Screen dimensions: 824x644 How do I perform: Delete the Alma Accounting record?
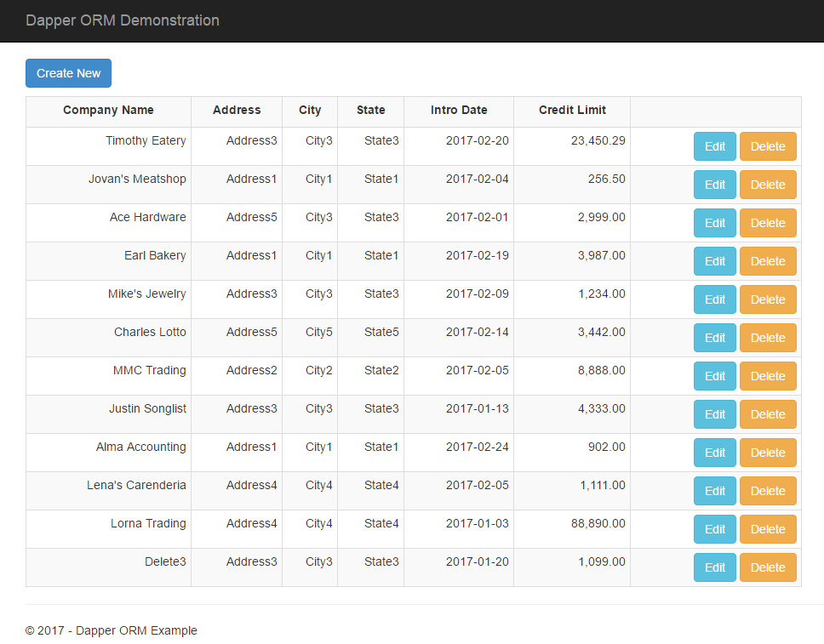click(x=767, y=453)
